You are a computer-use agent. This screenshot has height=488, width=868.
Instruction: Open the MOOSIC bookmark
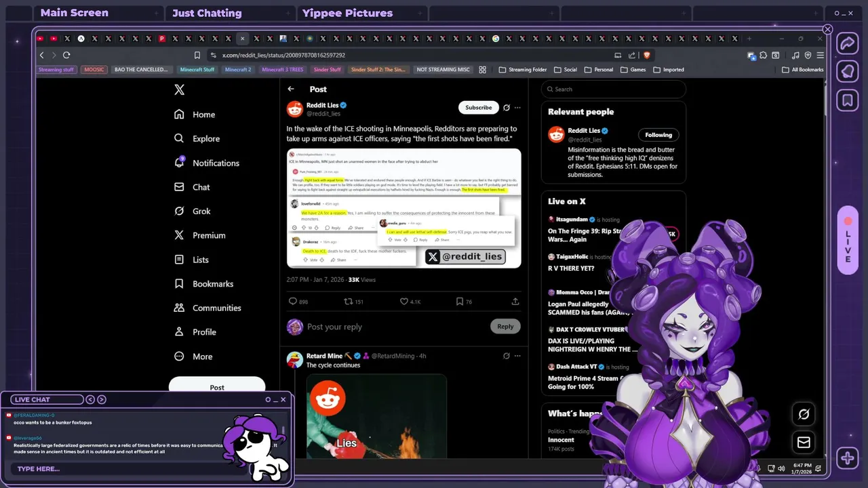94,69
